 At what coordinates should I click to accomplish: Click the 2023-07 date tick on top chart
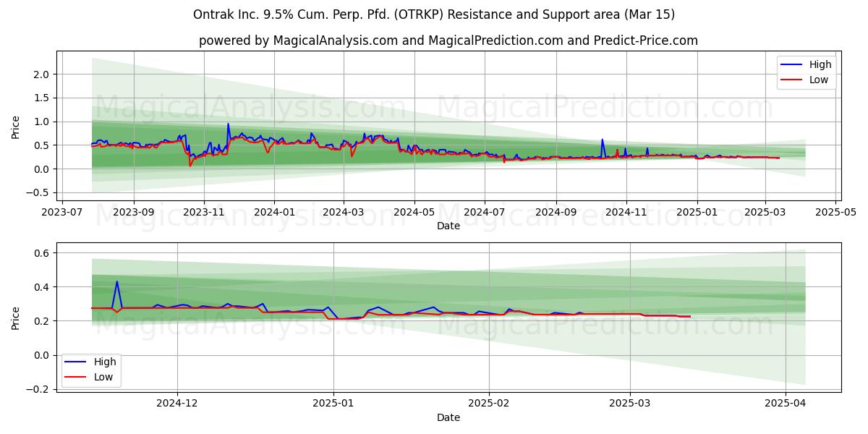[63, 213]
